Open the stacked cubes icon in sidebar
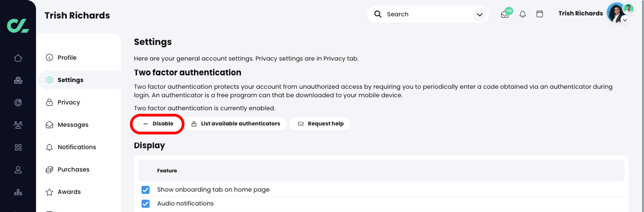The width and height of the screenshot is (644, 212). [x=18, y=81]
